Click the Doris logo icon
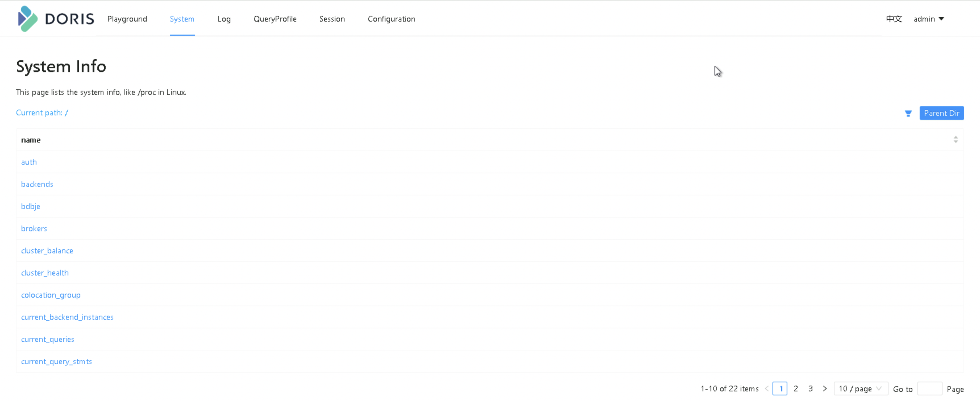This screenshot has width=980, height=401. (x=28, y=19)
